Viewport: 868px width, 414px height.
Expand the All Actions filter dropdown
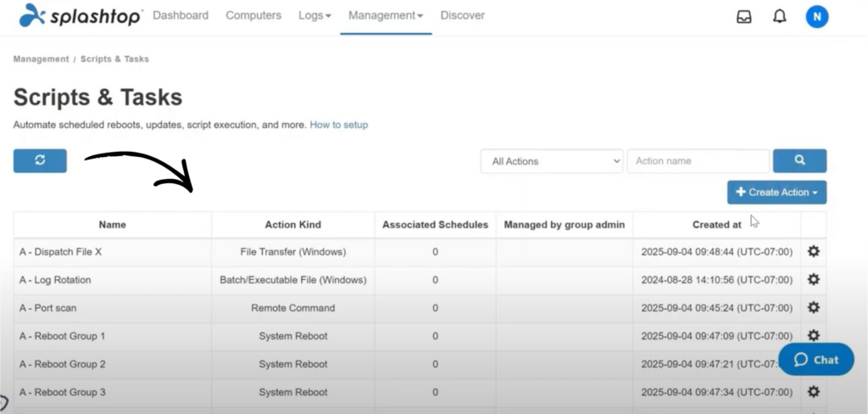click(552, 161)
